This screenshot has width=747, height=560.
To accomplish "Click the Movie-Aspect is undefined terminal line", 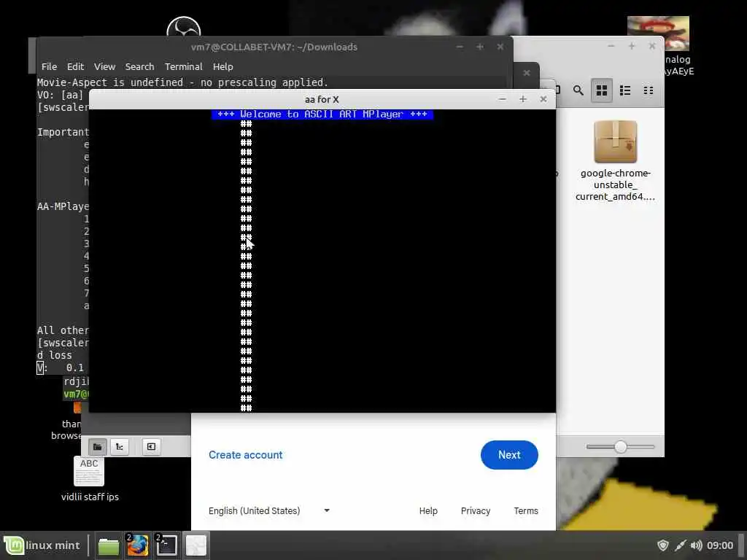I will point(182,82).
